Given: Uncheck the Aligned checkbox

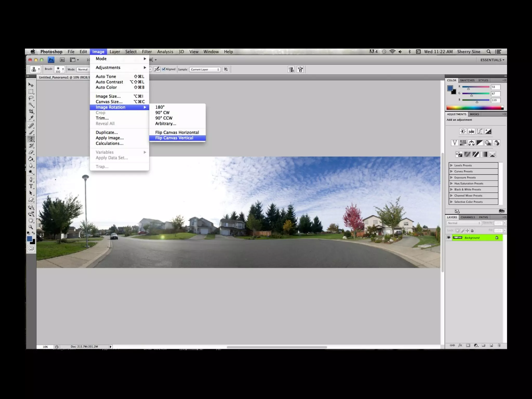Looking at the screenshot, I should tap(164, 69).
